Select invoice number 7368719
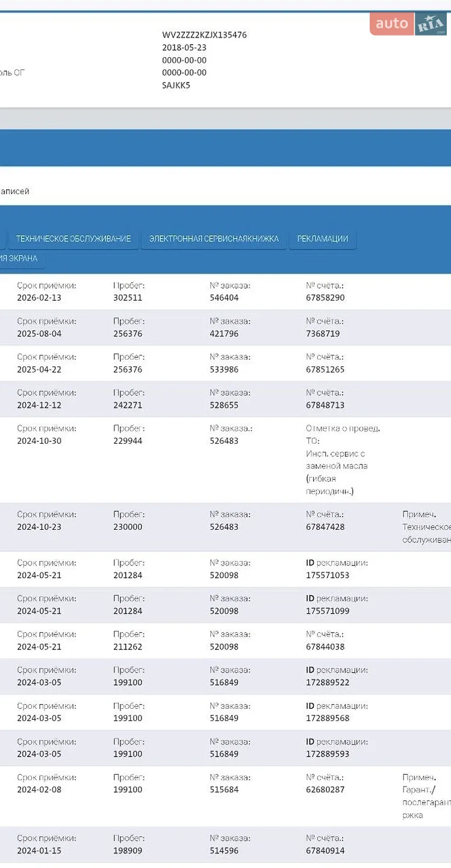The image size is (451, 868). 323,333
